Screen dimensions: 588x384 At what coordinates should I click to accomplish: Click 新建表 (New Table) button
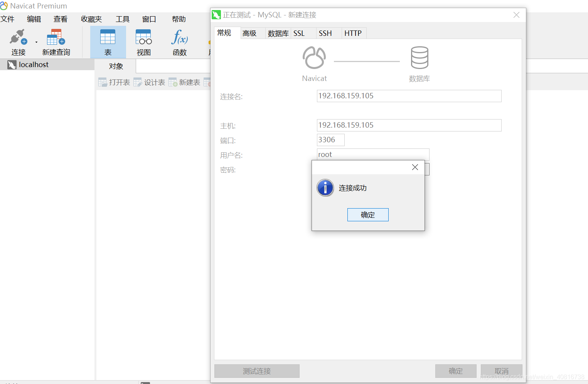[184, 82]
